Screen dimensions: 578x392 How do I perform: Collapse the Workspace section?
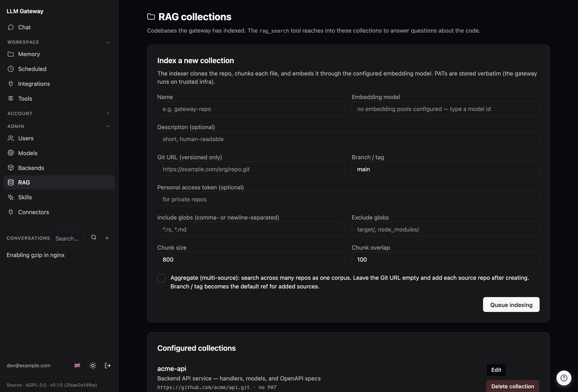point(59,42)
